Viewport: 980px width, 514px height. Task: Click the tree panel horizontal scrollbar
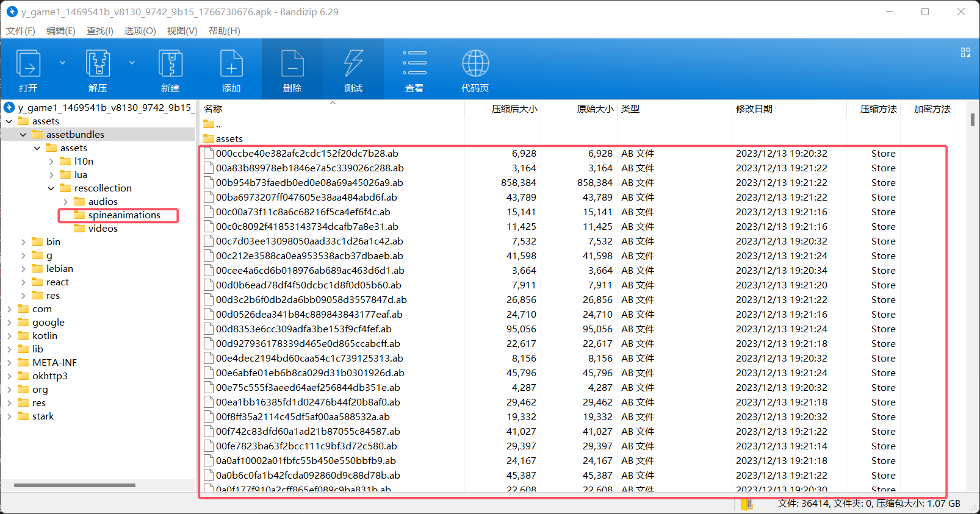pyautogui.click(x=74, y=485)
